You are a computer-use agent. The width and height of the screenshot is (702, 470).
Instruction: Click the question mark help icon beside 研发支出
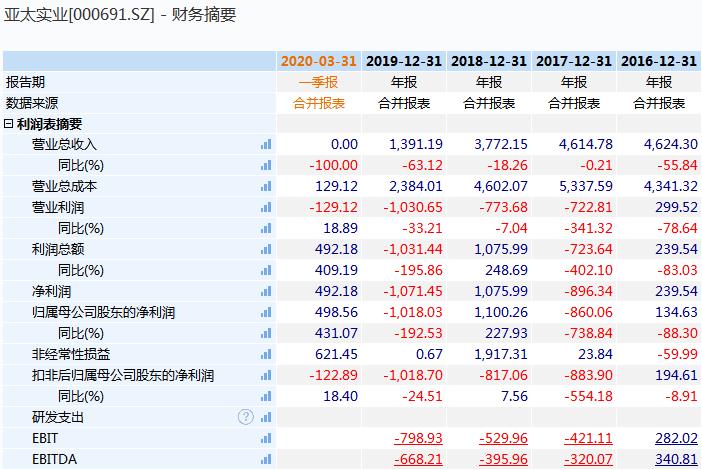[x=246, y=417]
